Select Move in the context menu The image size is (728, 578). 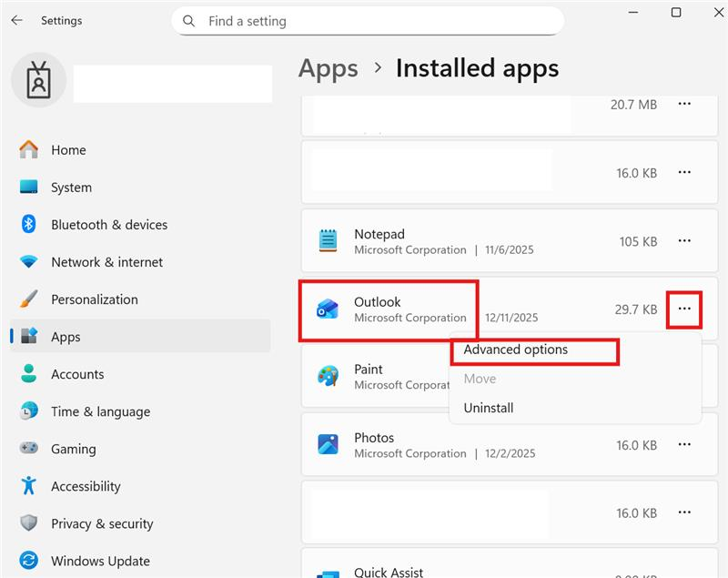[x=480, y=379]
